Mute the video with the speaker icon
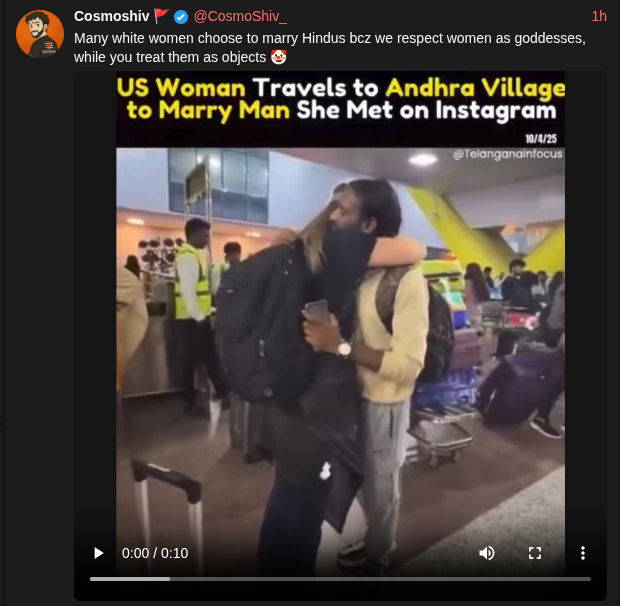Viewport: 620px width, 606px height. tap(487, 553)
